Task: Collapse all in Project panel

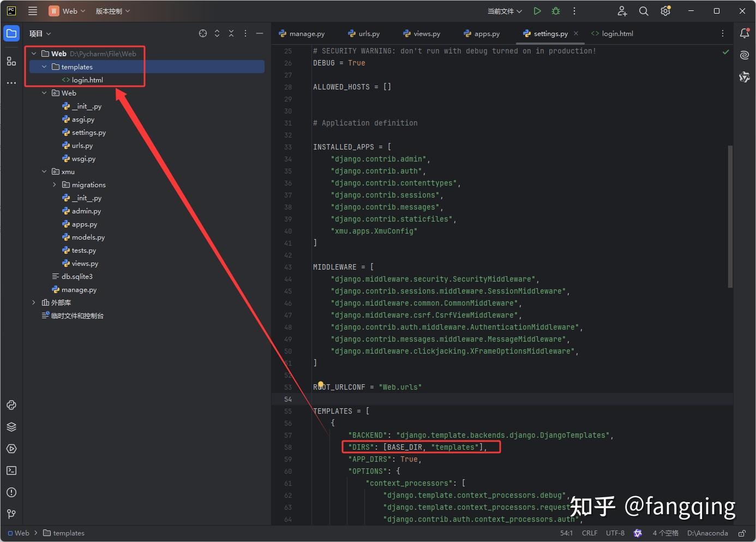Action: 231,33
